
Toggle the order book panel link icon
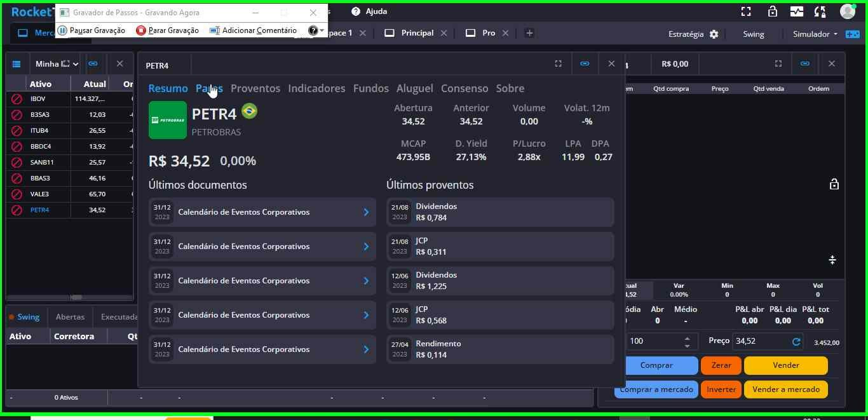(x=805, y=64)
